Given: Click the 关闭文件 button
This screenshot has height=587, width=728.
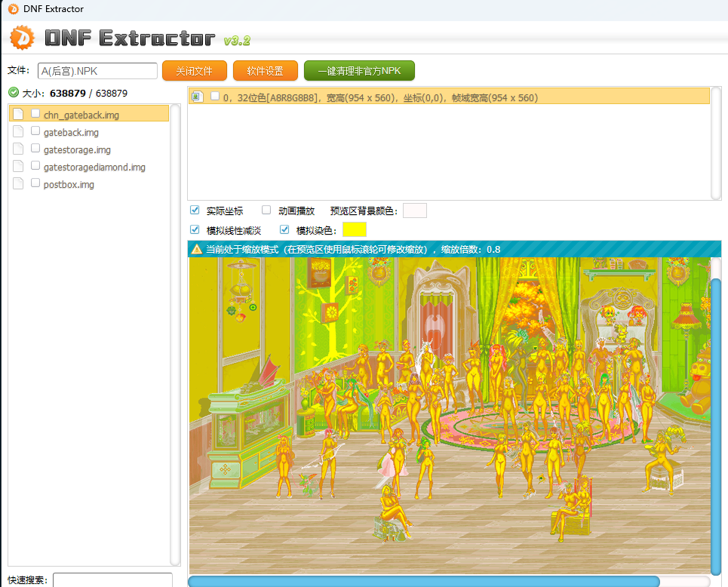Looking at the screenshot, I should pos(195,71).
